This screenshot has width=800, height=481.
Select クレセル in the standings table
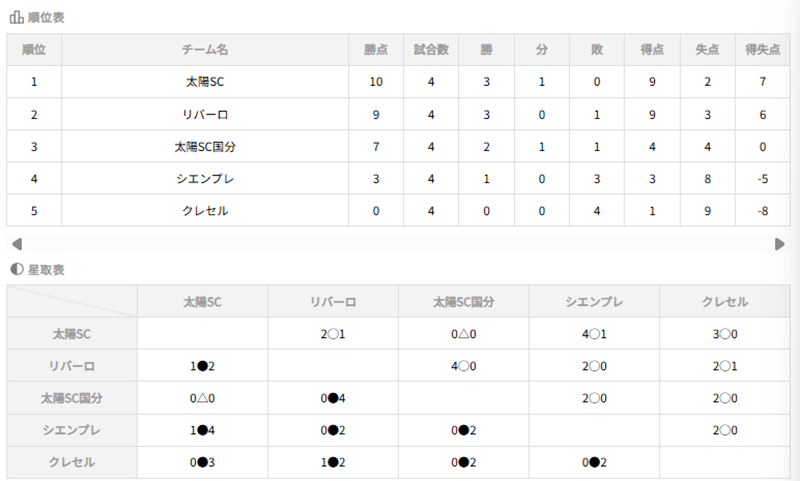click(x=205, y=211)
